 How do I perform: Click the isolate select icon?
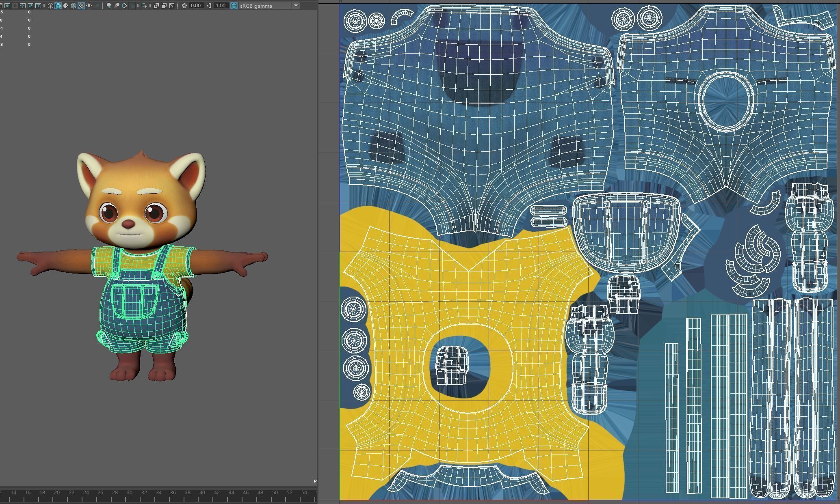point(144,6)
